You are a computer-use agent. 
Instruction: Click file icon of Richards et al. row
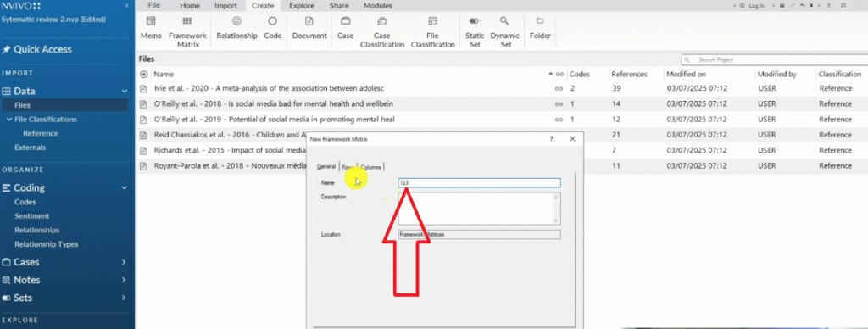pyautogui.click(x=144, y=151)
